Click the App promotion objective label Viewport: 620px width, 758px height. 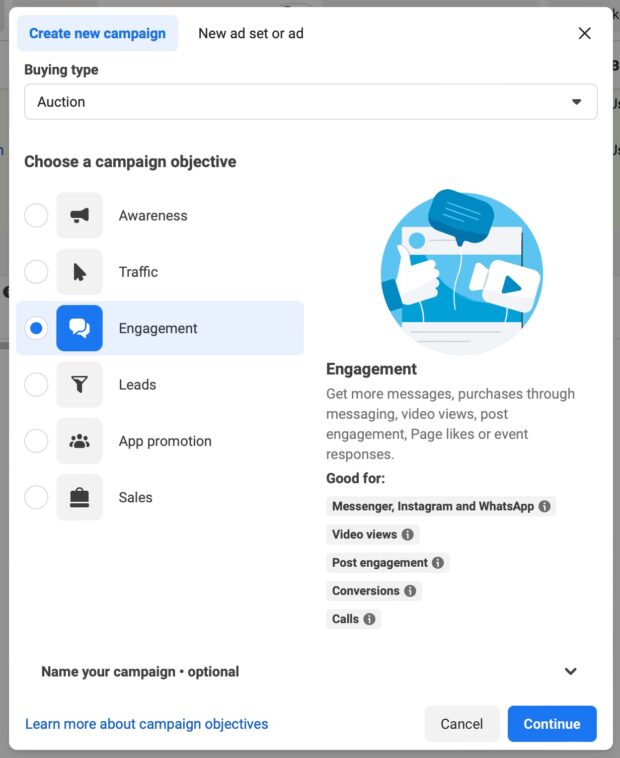(165, 441)
